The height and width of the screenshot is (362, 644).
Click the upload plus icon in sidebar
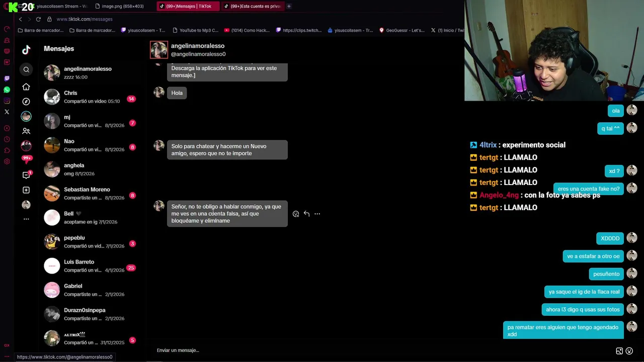[26, 190]
